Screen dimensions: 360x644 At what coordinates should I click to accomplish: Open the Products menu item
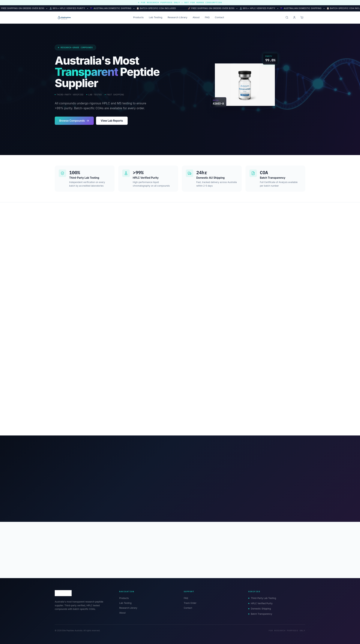[x=138, y=17]
